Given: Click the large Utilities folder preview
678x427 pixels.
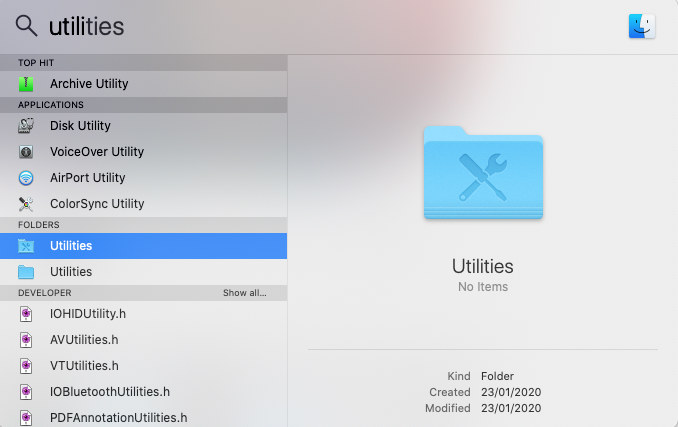Looking at the screenshot, I should click(482, 172).
